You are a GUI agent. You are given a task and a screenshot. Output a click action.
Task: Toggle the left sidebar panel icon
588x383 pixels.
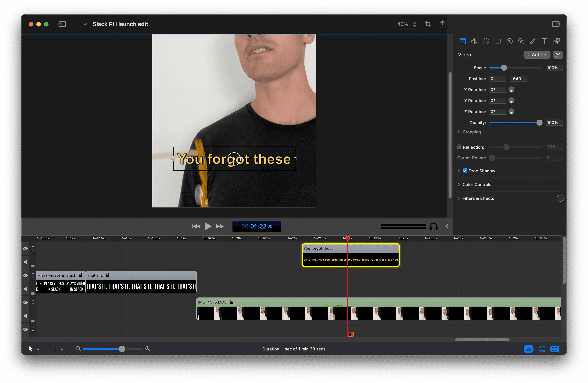(62, 24)
